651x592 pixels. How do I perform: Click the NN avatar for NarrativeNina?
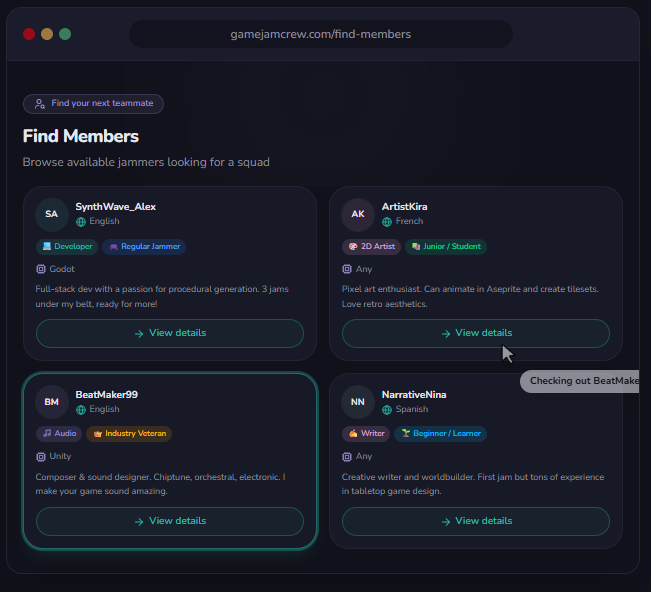tap(358, 402)
